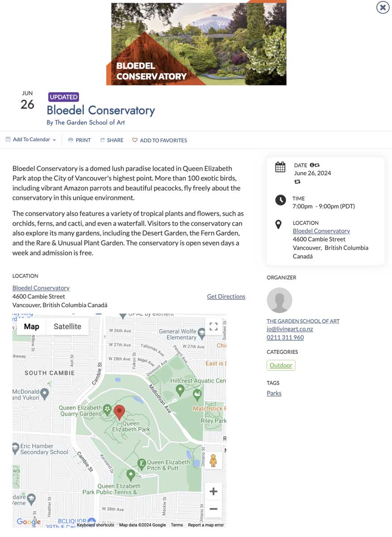Image resolution: width=392 pixels, height=537 pixels.
Task: Switch the map to Satellite view
Action: point(67,326)
